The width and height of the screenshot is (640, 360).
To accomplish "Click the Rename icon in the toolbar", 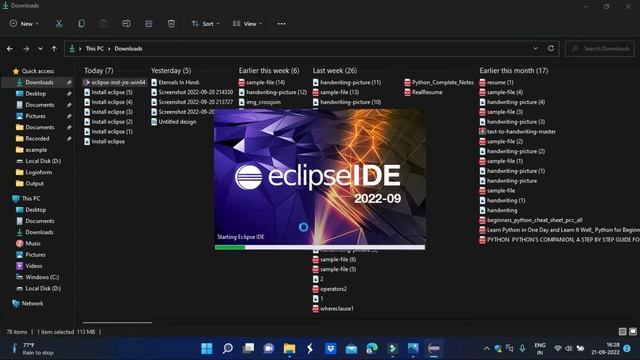I will 126,24.
